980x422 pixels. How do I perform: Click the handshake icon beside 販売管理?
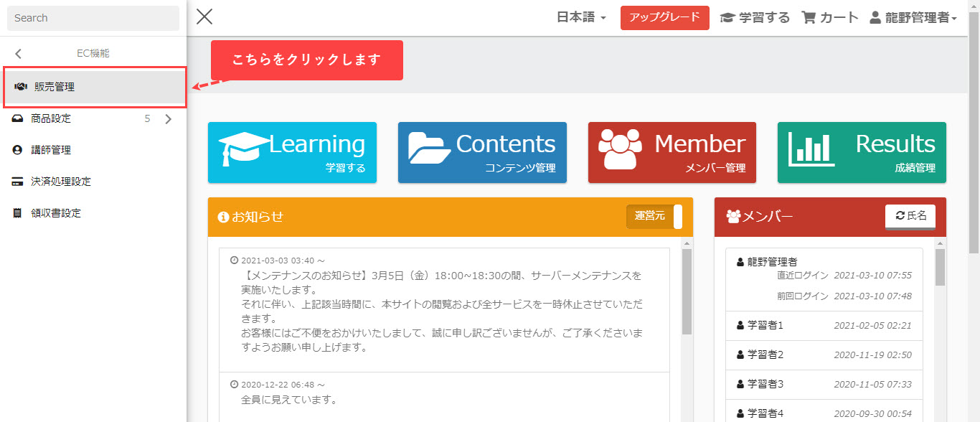click(x=21, y=87)
